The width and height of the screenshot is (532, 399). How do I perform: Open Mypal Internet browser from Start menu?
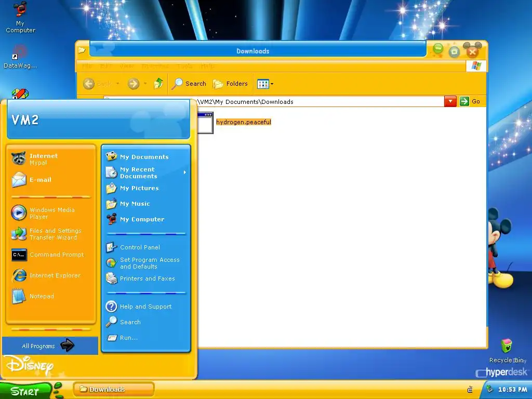click(x=51, y=159)
